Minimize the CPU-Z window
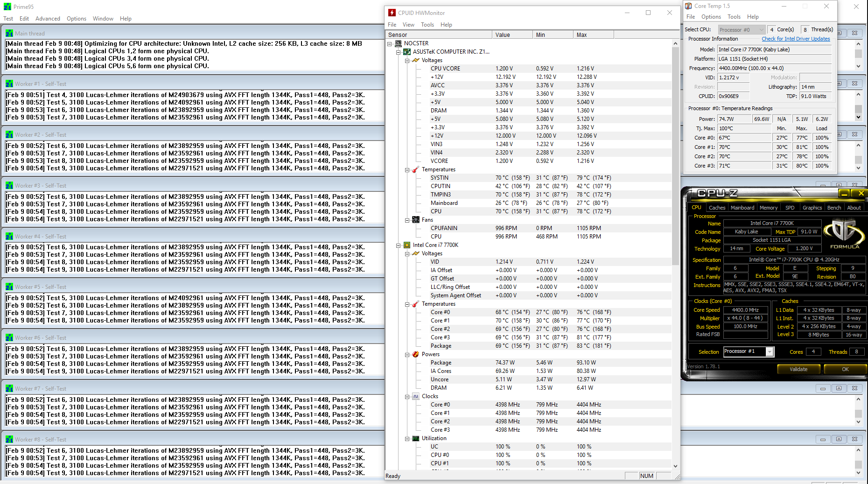 (x=844, y=193)
